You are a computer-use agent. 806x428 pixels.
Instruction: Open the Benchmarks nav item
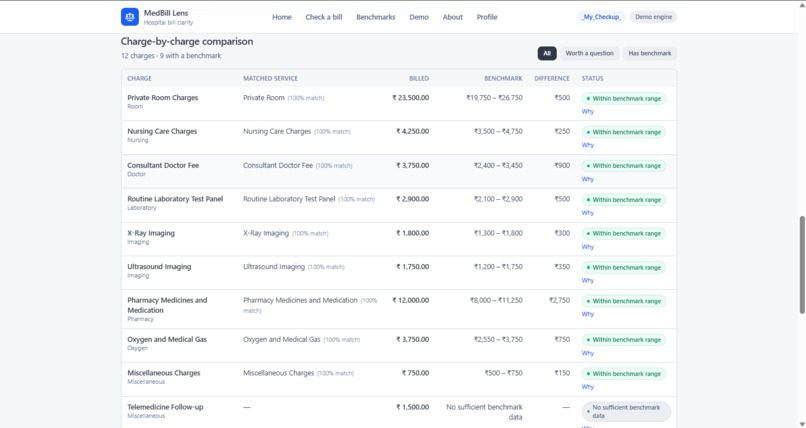[376, 17]
